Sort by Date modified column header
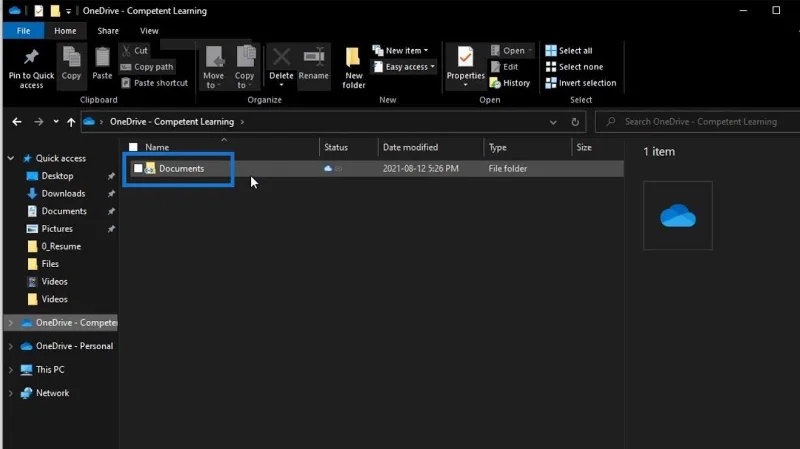800x449 pixels. tap(411, 147)
